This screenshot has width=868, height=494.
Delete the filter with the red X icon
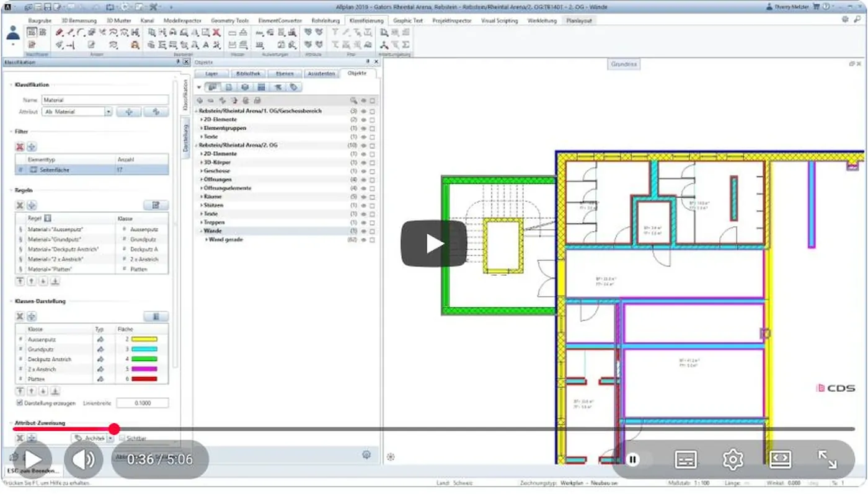click(20, 147)
